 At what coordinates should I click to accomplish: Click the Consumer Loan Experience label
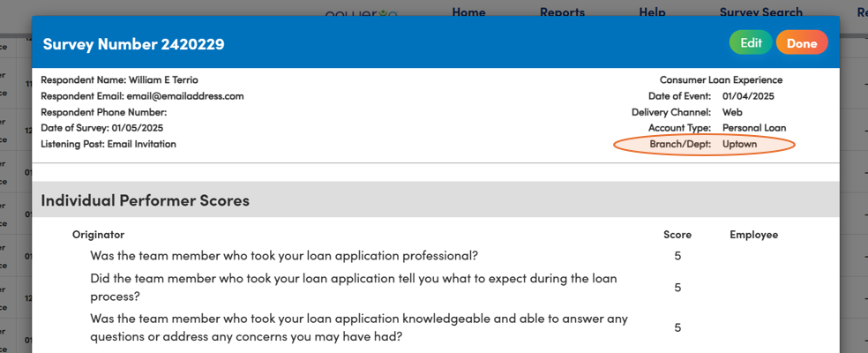(722, 79)
